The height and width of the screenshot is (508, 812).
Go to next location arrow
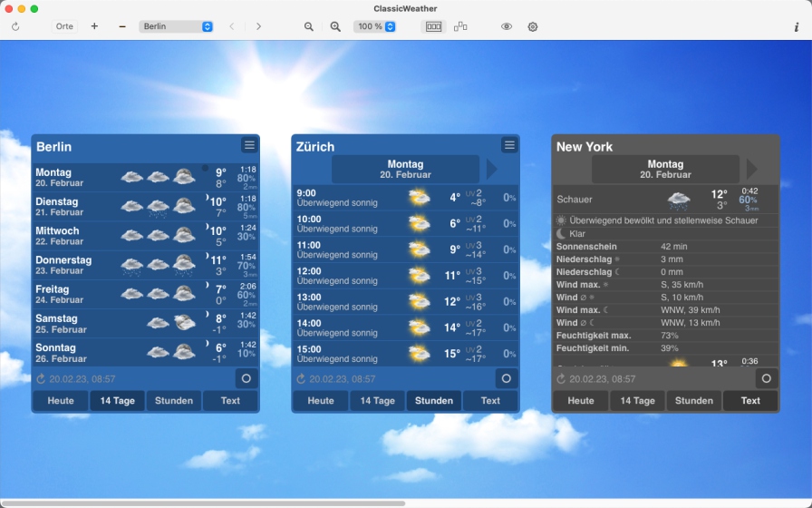click(258, 26)
